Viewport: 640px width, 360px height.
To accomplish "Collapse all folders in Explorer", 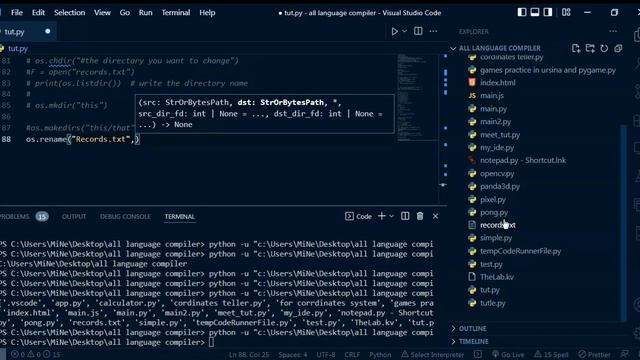I will click(x=618, y=48).
